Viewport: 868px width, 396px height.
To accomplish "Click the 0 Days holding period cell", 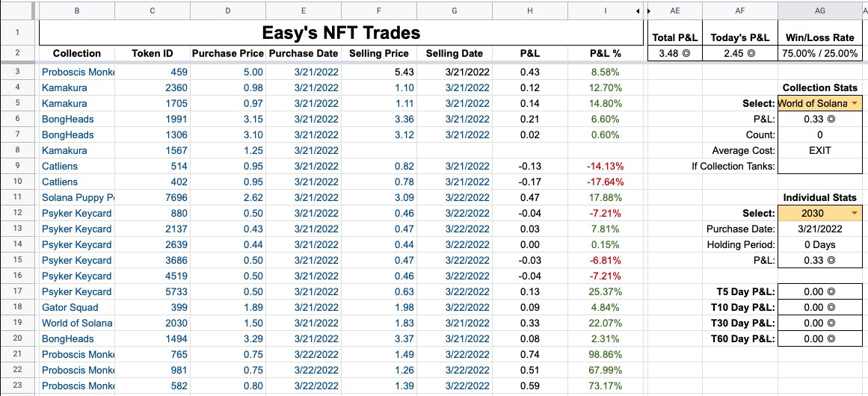I will [x=820, y=244].
